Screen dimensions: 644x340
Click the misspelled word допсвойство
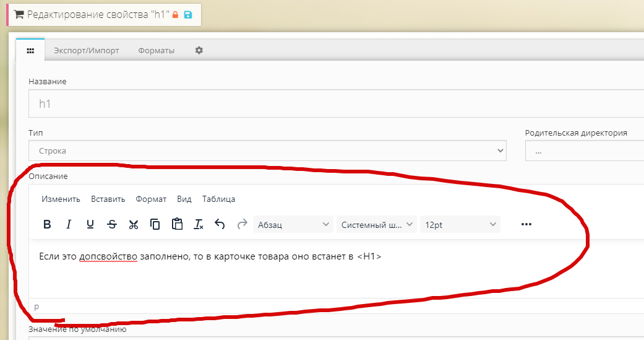coord(108,256)
